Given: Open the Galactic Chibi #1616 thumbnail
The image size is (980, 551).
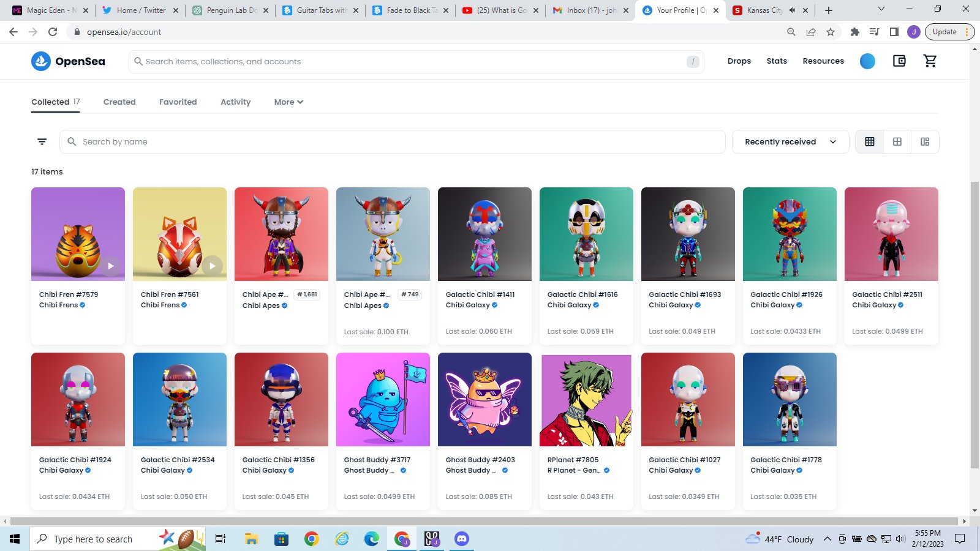Looking at the screenshot, I should [586, 234].
